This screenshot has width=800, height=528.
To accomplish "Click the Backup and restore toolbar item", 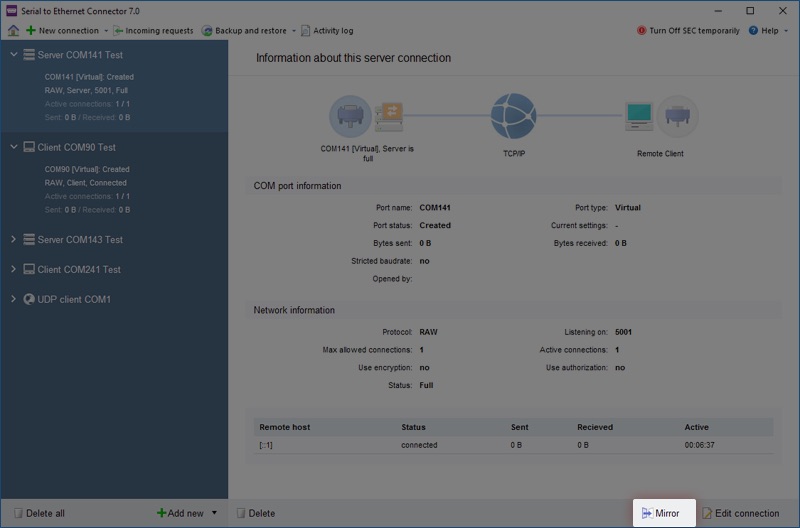I will click(x=244, y=31).
